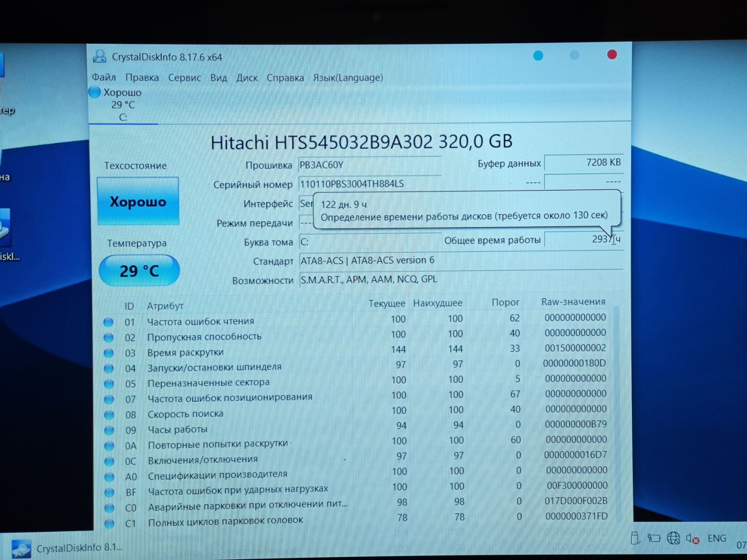This screenshot has width=747, height=560.
Task: Click the Raw-значения column header
Action: [x=573, y=302]
